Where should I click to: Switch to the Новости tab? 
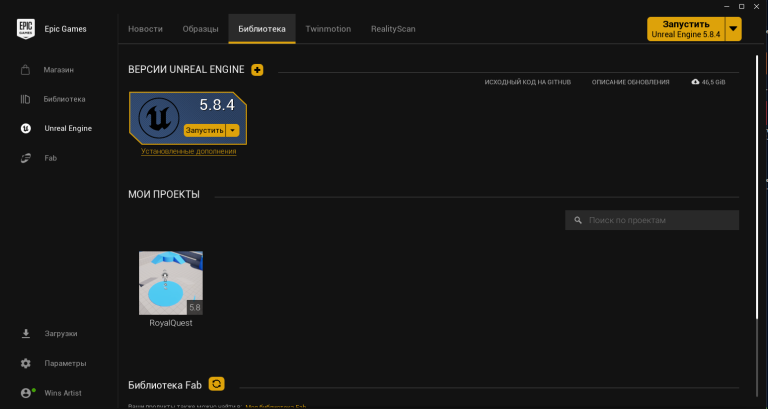pos(145,29)
